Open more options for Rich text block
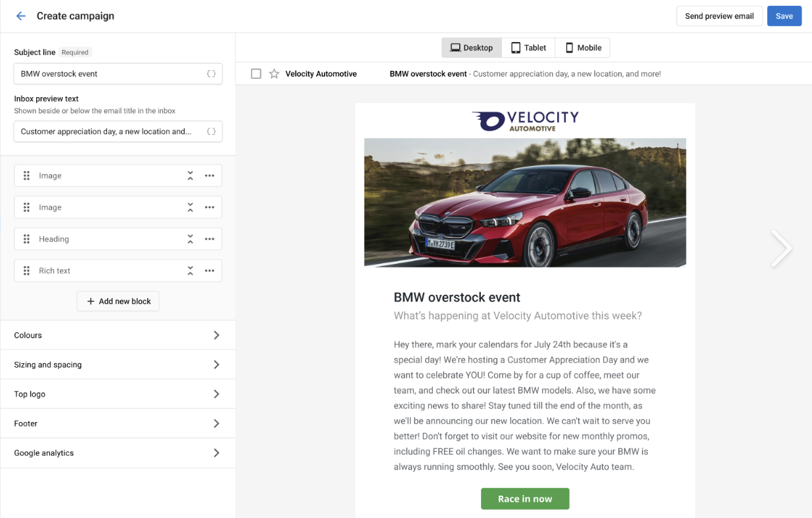This screenshot has height=518, width=812. coord(210,270)
